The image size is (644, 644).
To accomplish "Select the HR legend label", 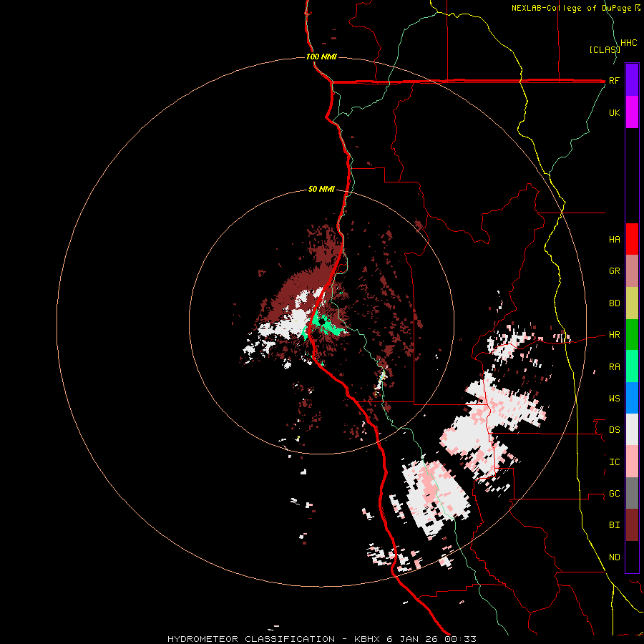I will coord(614,335).
